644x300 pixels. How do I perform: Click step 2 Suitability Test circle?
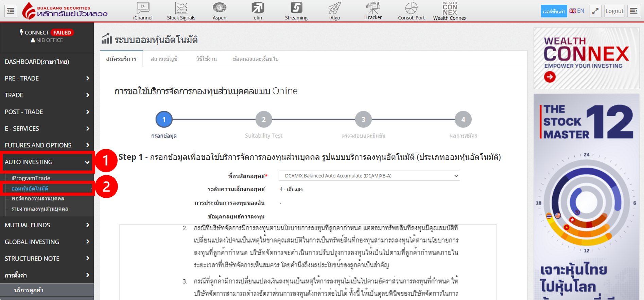click(x=264, y=120)
